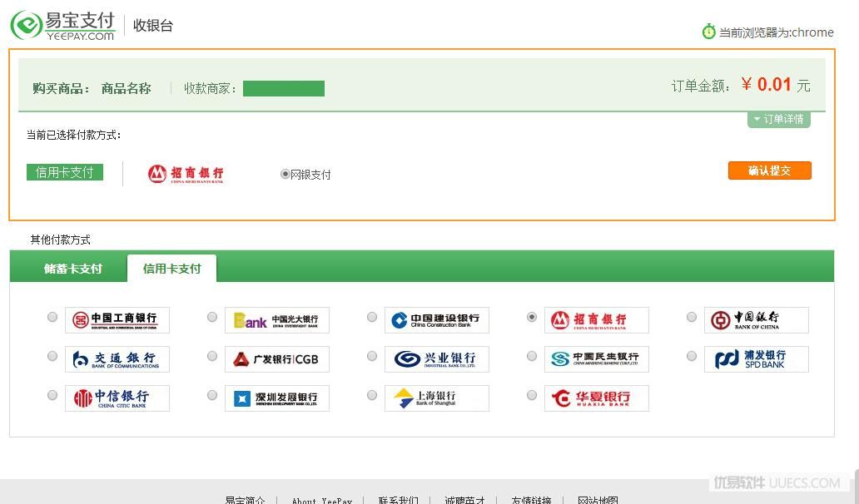Viewport: 859px width, 504px height.
Task: Click the 收款商家 label
Action: tap(210, 89)
